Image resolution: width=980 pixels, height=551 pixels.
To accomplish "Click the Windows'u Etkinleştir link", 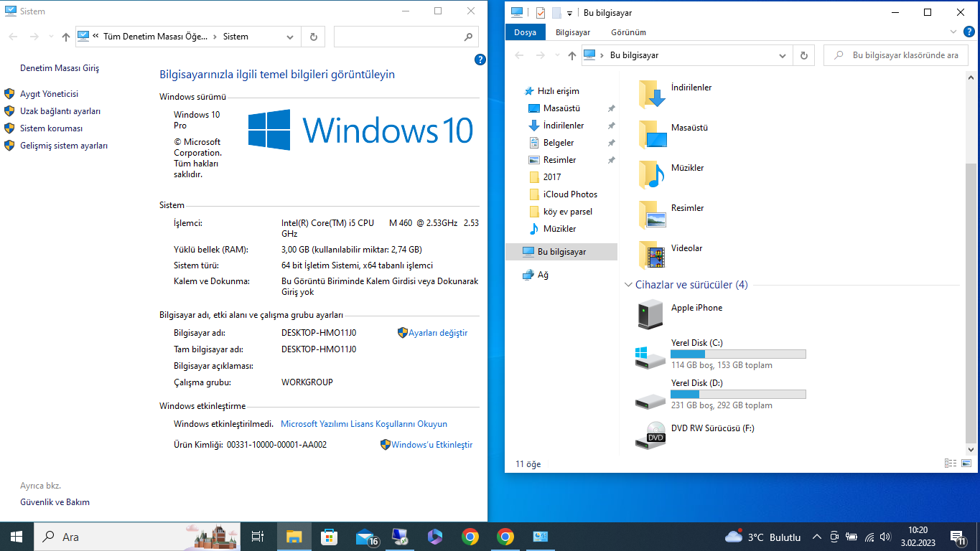I will pyautogui.click(x=431, y=445).
